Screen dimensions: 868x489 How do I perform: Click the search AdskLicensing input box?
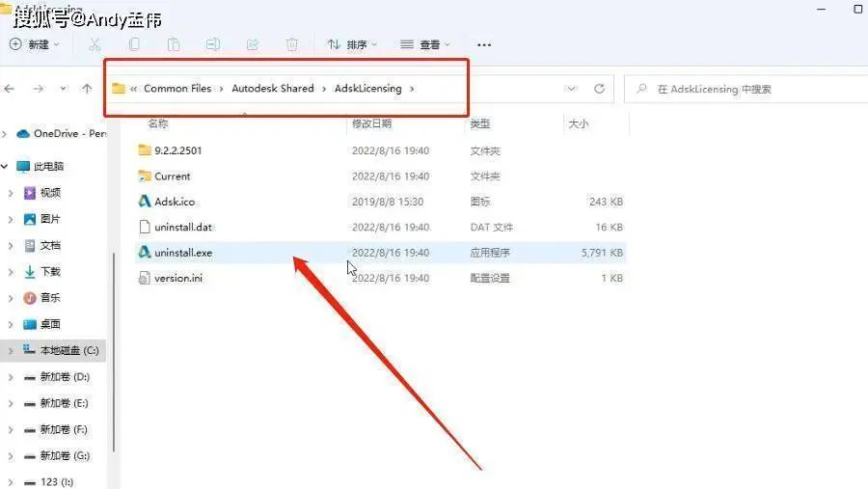coord(746,89)
